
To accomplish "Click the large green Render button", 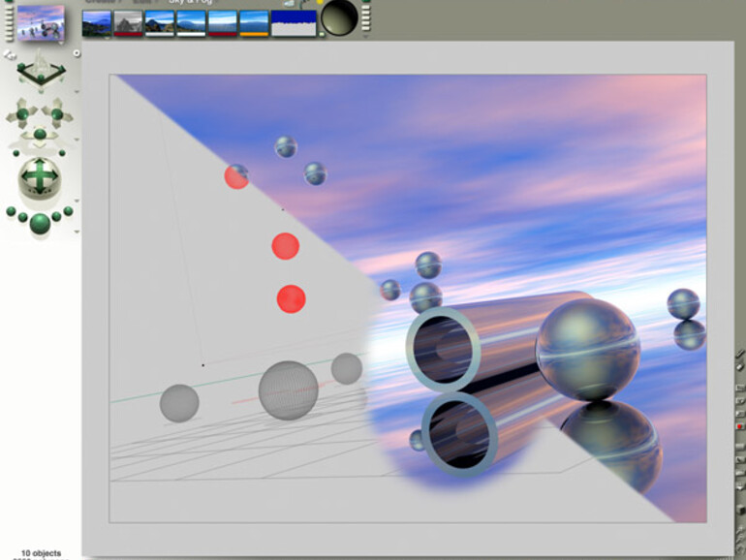I will (40, 224).
